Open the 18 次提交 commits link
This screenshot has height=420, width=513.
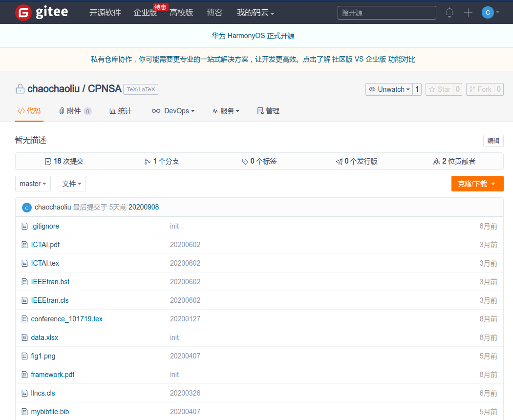point(64,161)
